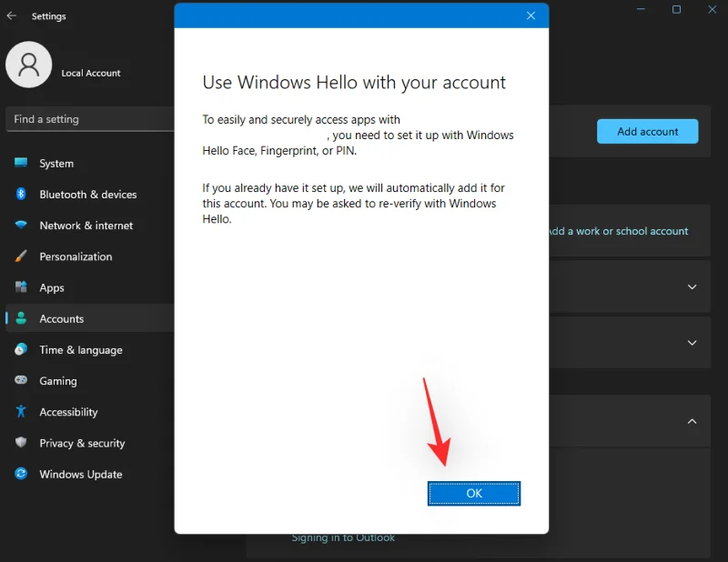This screenshot has height=562, width=728.
Task: Open the Signing in to Outlook link
Action: [x=343, y=537]
